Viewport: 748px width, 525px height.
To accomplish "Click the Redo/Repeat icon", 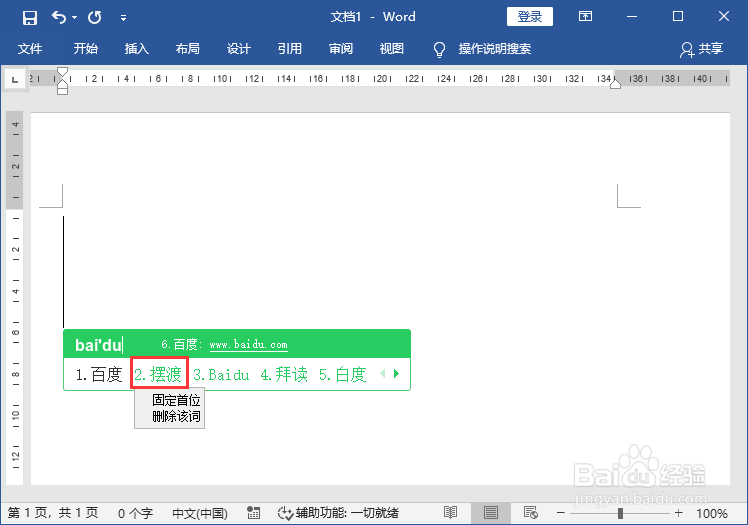I will [x=94, y=18].
